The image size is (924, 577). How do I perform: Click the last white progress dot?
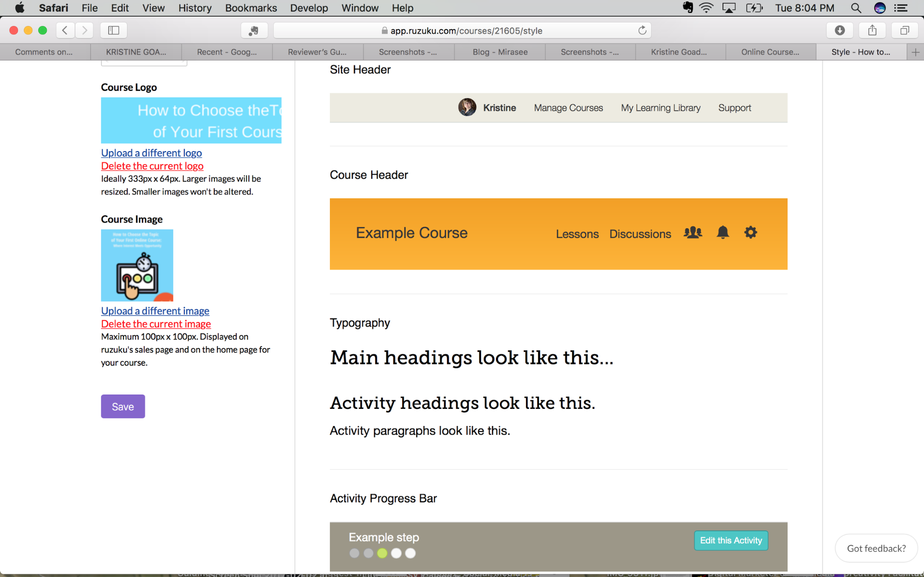(x=410, y=553)
